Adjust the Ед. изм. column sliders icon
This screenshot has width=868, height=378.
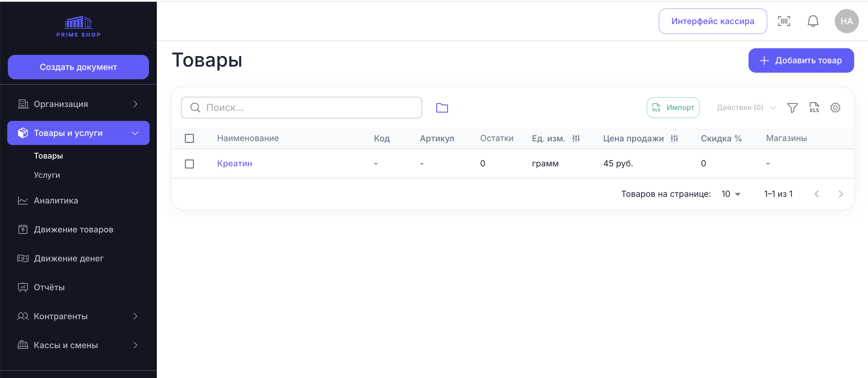click(x=576, y=138)
